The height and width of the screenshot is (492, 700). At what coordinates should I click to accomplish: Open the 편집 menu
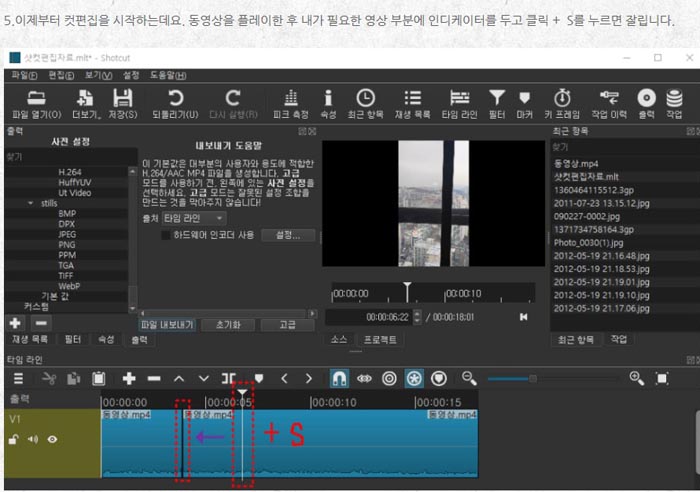tap(61, 75)
